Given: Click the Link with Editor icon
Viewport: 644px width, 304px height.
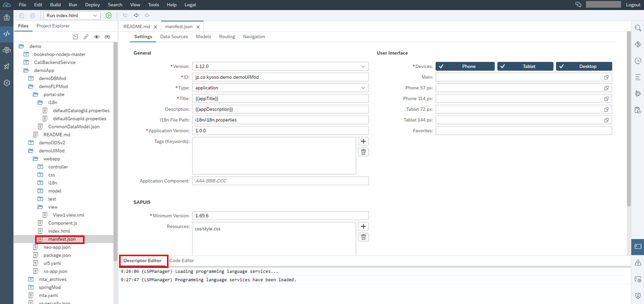Looking at the screenshot, I should [x=86, y=37].
